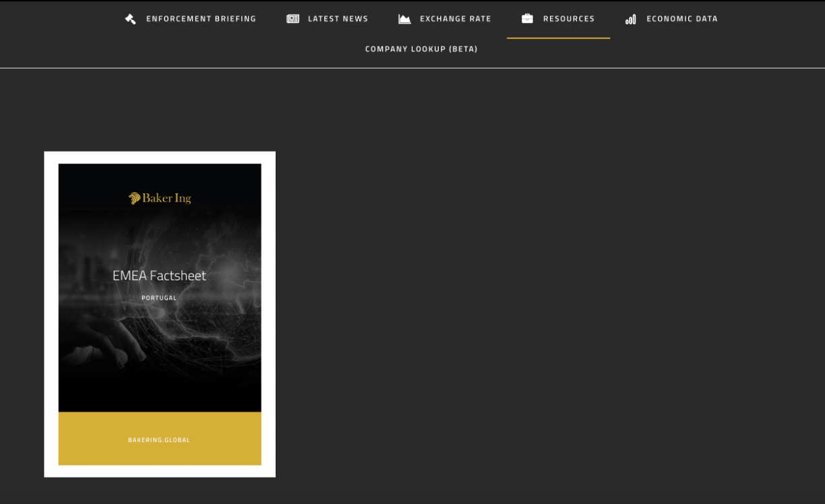Click the gavel icon beside Enforcement Briefing
This screenshot has width=825, height=504.
[x=131, y=19]
